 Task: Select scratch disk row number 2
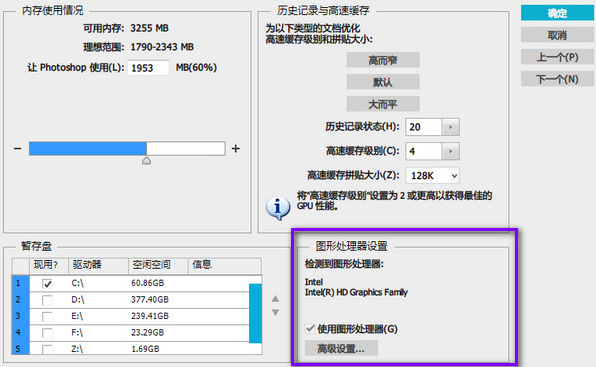point(21,300)
